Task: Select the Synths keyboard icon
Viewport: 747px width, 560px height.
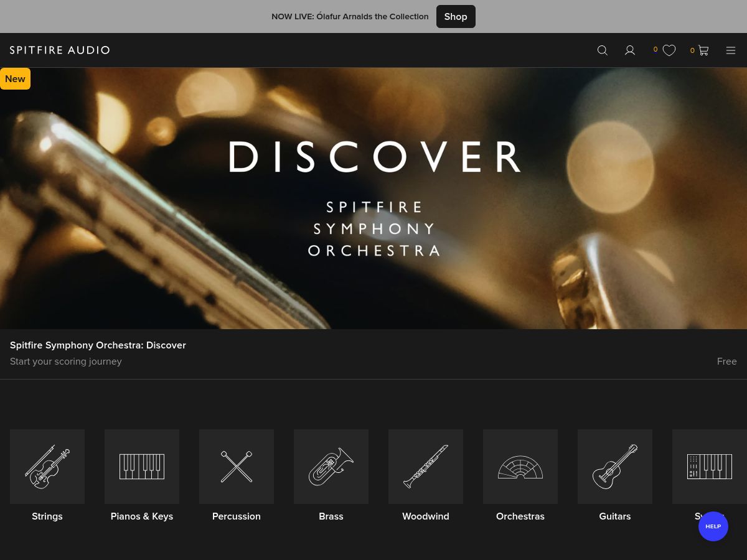Action: click(x=710, y=467)
